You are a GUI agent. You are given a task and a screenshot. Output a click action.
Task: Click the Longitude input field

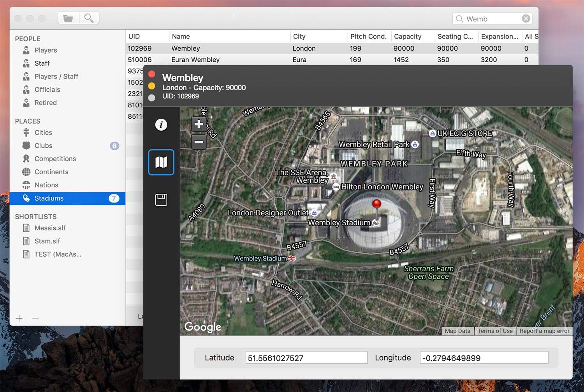[x=484, y=358]
